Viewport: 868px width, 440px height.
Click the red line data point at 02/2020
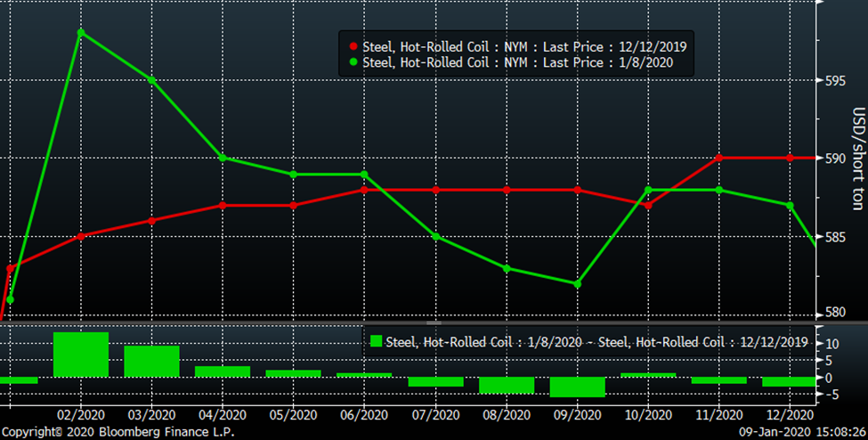click(x=81, y=236)
